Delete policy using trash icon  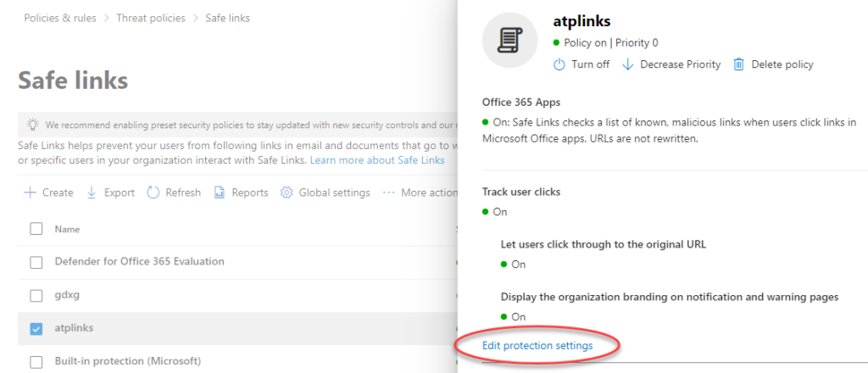(738, 64)
